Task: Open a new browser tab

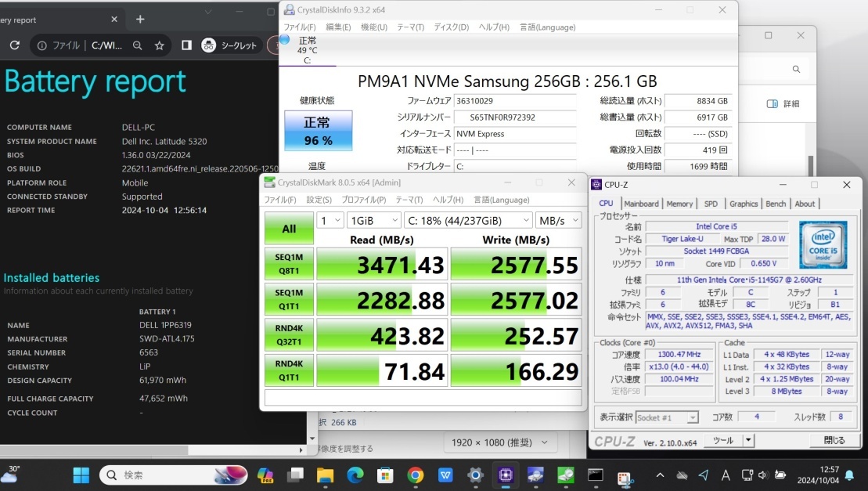Action: click(140, 20)
